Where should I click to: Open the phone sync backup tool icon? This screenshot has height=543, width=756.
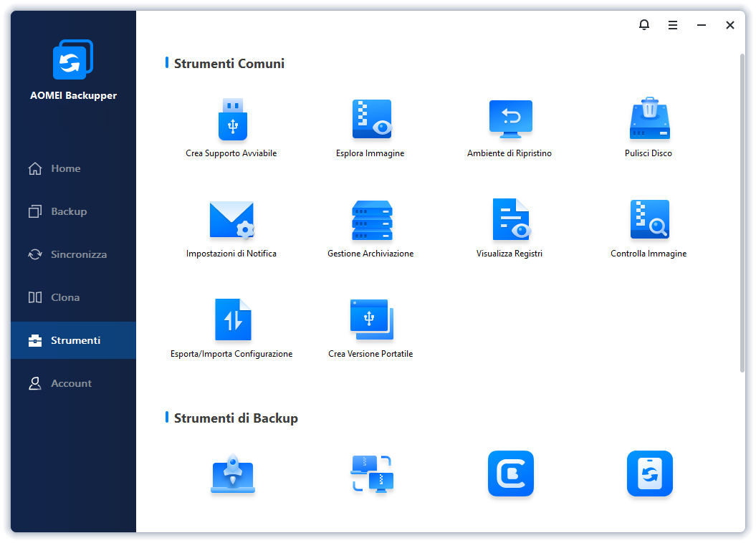[649, 474]
